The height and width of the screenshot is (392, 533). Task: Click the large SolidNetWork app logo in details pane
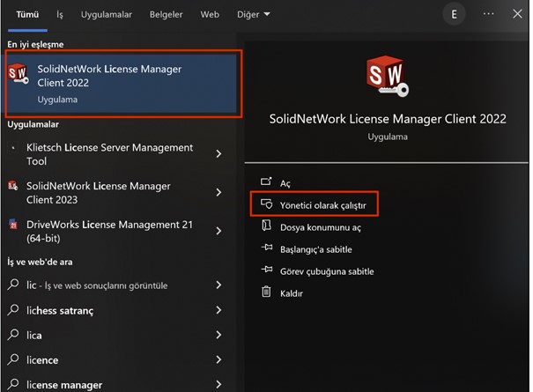388,78
